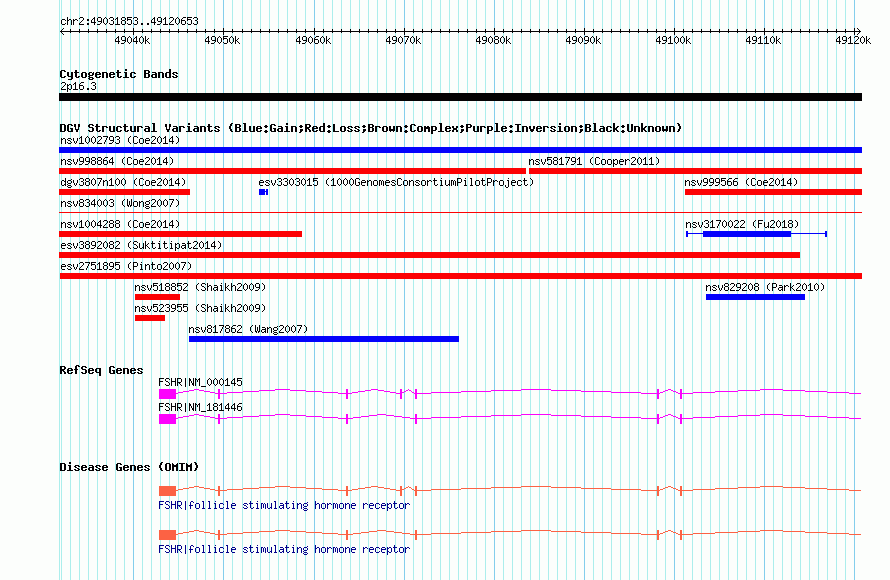Click the nsv523955 (Shaikh2009) label

coord(200,308)
